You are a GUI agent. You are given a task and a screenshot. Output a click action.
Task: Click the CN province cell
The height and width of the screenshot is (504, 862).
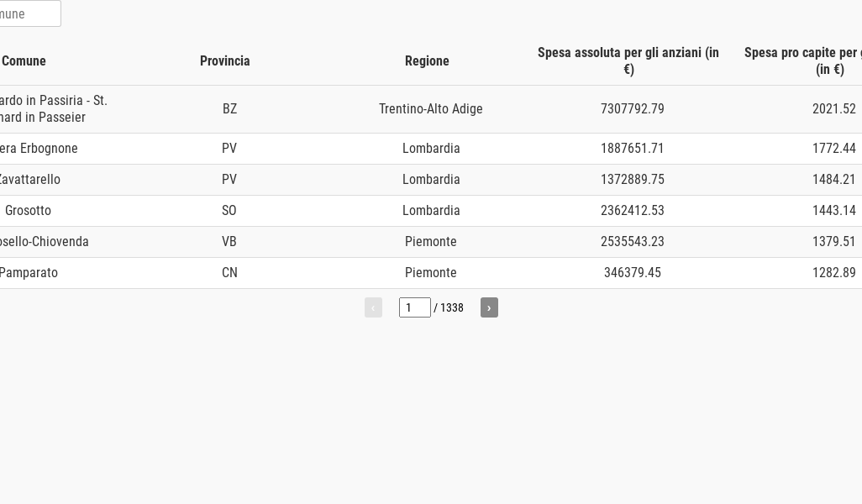[229, 272]
